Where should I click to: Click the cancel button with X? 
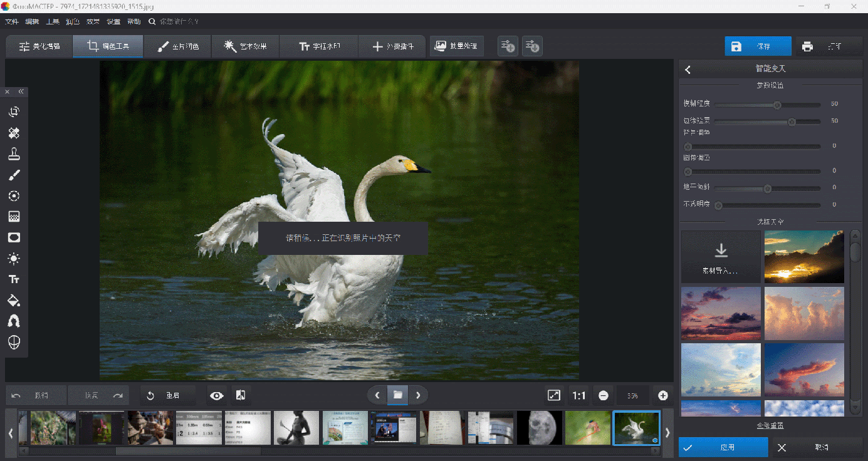tap(816, 447)
